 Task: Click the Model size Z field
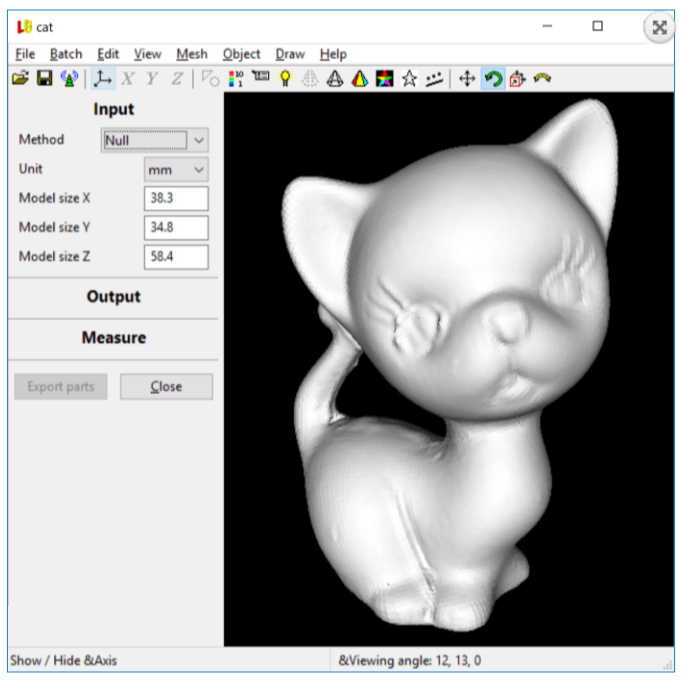[176, 257]
